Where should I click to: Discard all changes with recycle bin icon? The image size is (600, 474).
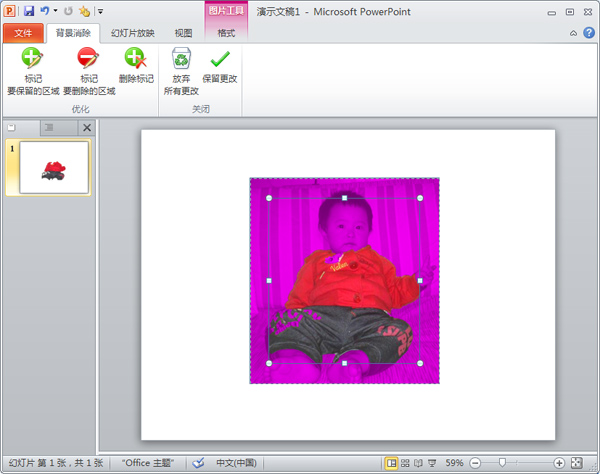pos(181,71)
